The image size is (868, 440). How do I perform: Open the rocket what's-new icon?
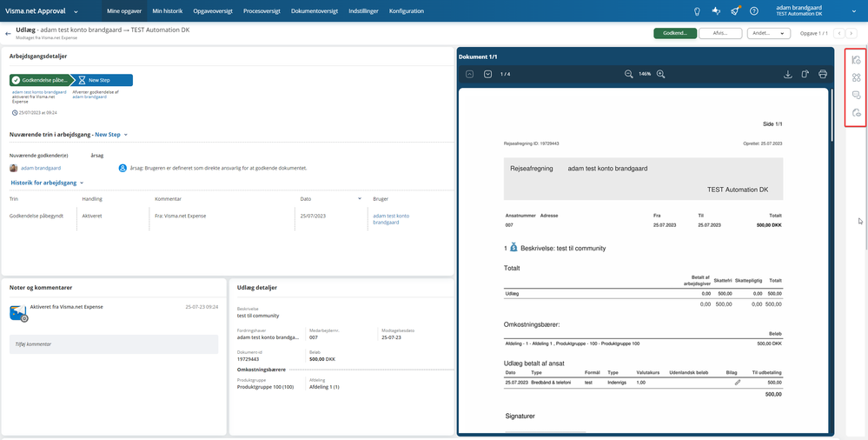(x=735, y=11)
